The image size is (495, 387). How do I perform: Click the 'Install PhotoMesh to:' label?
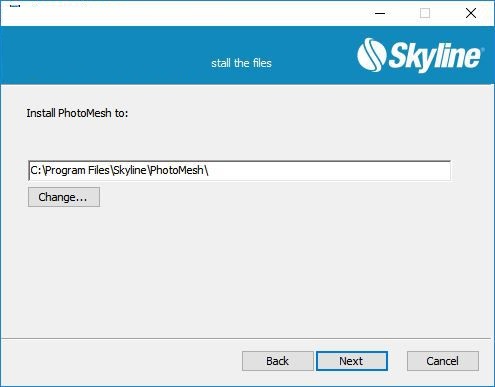(x=77, y=113)
